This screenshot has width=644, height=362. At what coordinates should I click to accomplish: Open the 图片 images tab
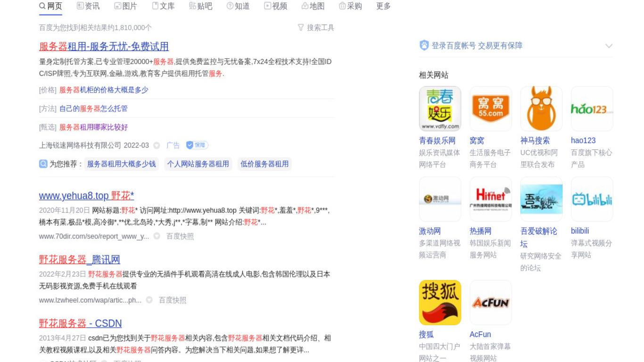pyautogui.click(x=125, y=6)
